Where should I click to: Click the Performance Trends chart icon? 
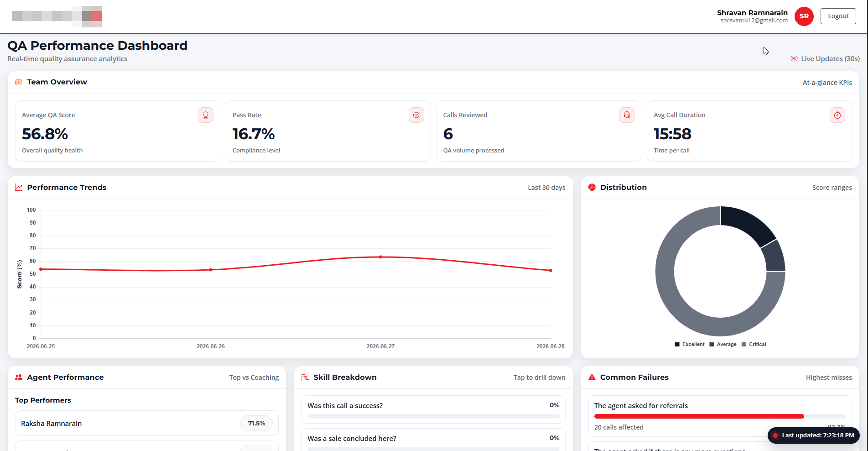point(19,187)
